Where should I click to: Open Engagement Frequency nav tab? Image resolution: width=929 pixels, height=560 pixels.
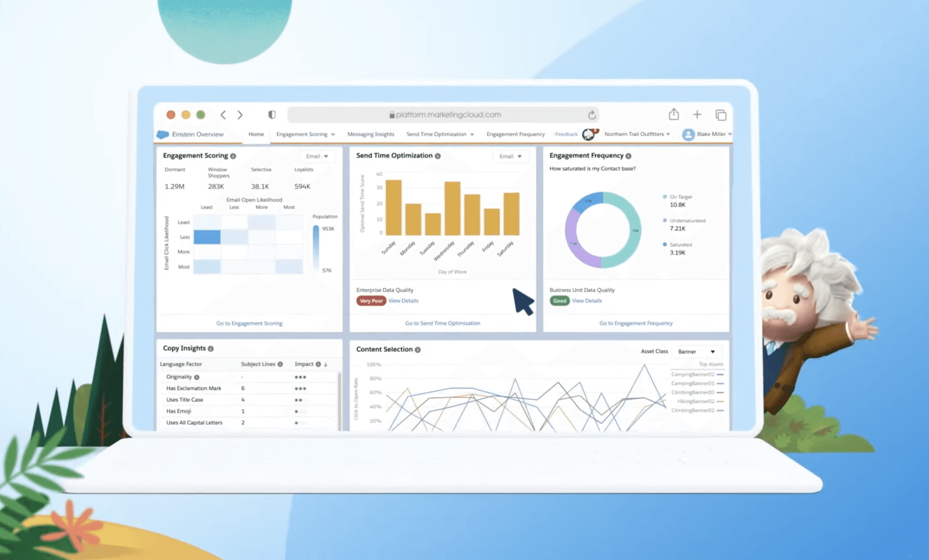[x=516, y=134]
